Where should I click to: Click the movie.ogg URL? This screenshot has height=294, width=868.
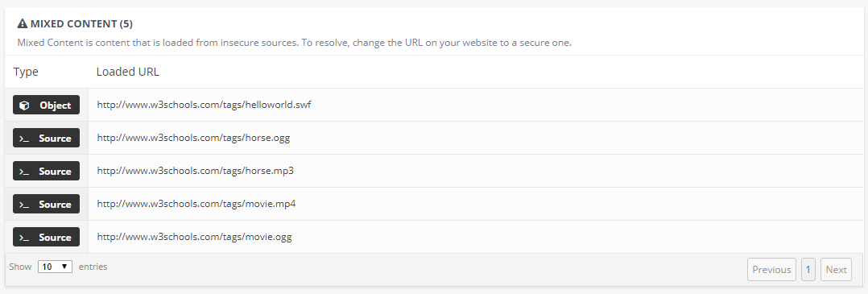[194, 237]
